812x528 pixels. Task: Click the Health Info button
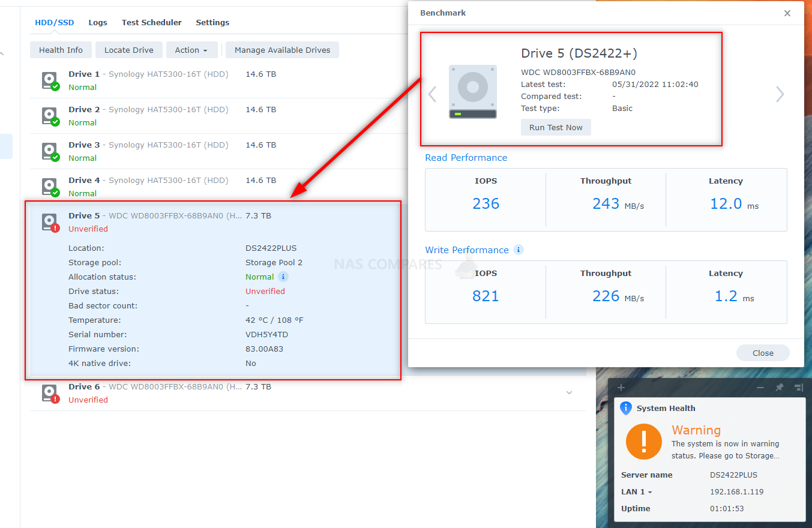click(61, 50)
